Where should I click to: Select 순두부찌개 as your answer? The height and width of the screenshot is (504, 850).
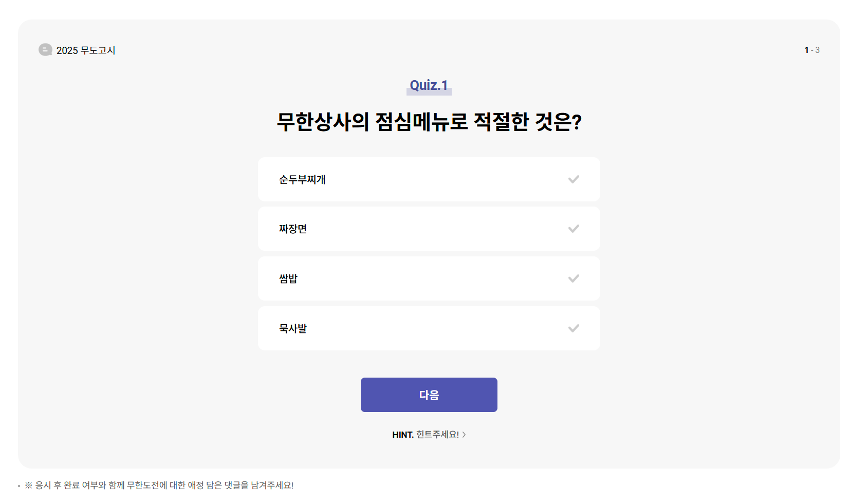pos(429,179)
